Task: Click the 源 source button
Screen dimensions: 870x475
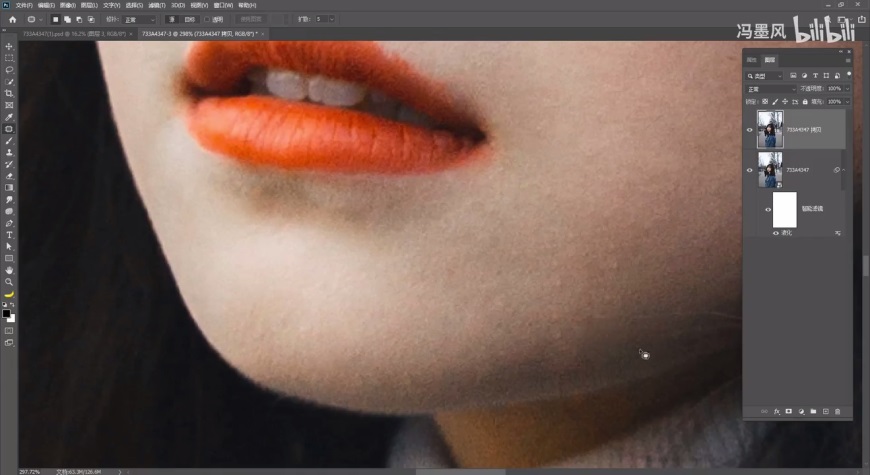Action: tap(172, 19)
